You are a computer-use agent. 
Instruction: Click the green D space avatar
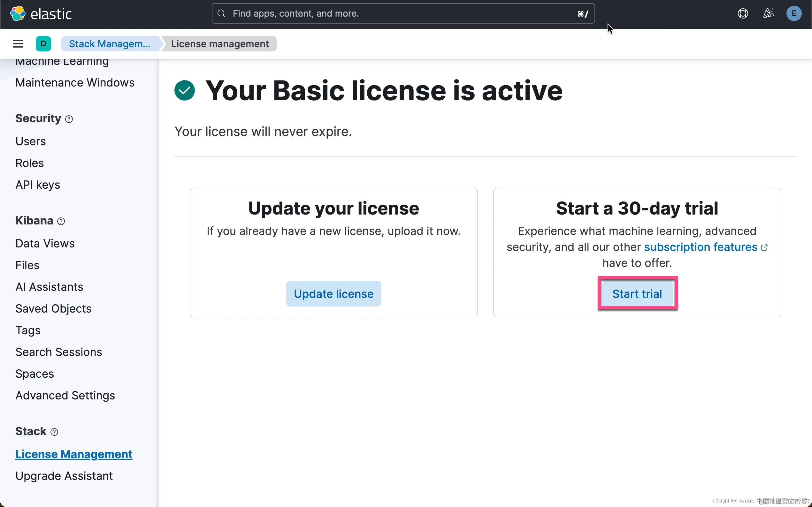[43, 44]
